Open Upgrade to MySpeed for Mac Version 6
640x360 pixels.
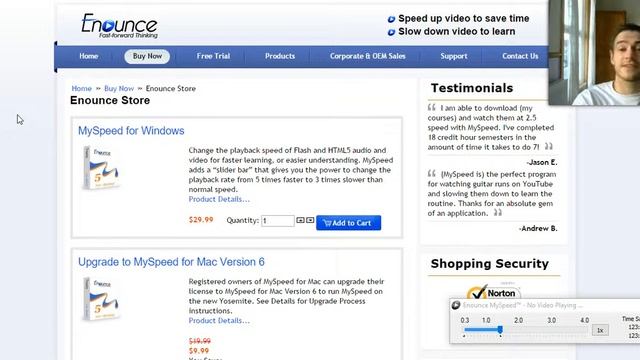coord(171,262)
